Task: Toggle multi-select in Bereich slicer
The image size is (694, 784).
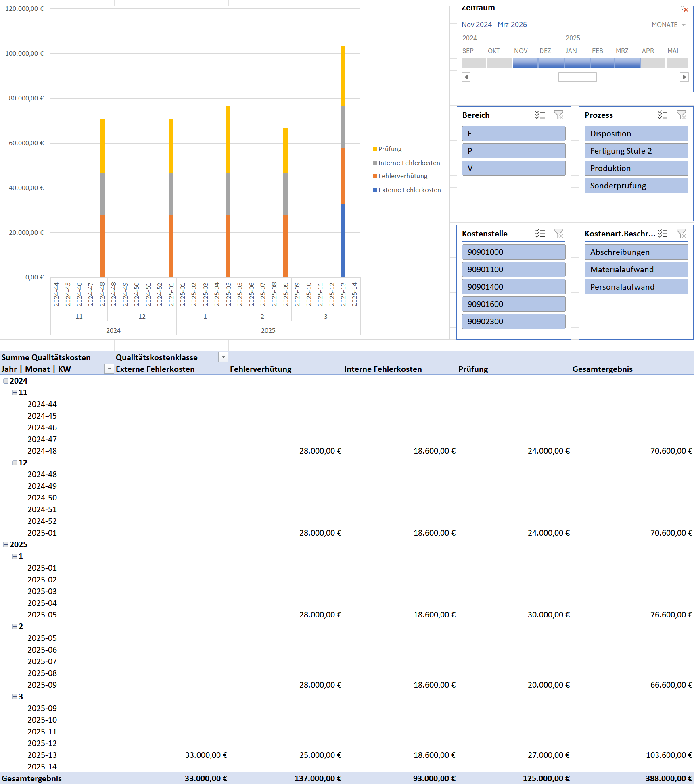Action: point(540,115)
